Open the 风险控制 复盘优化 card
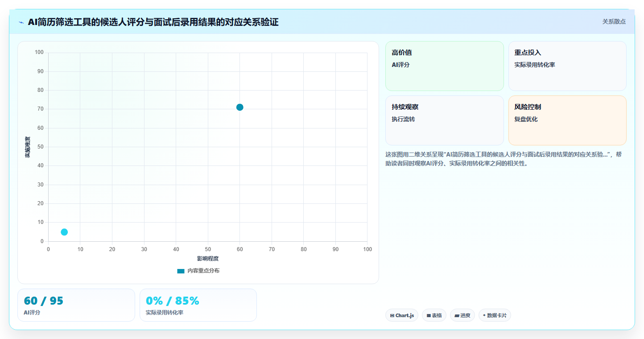This screenshot has width=644, height=339. tap(567, 120)
